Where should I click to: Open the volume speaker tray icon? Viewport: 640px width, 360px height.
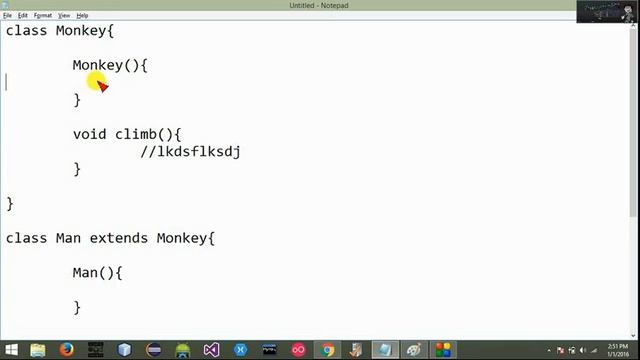(583, 350)
